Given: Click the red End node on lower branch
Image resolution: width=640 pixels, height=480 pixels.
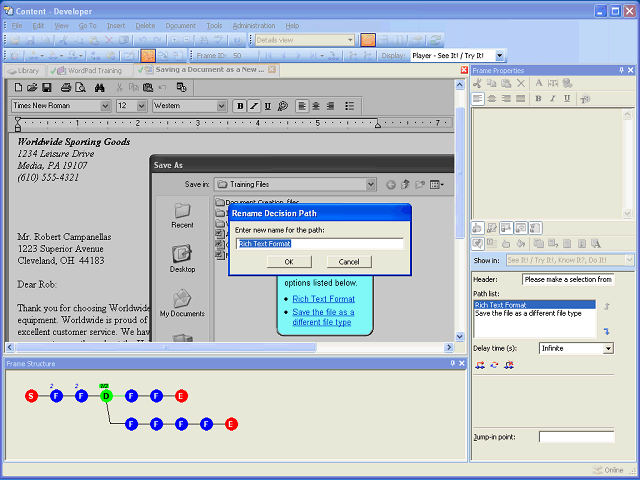Looking at the screenshot, I should coord(231,424).
